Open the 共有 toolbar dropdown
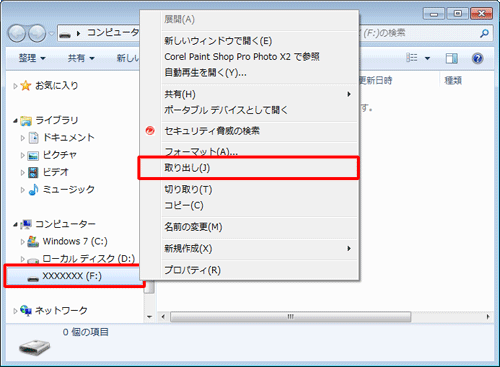The image size is (500, 367). click(x=81, y=58)
